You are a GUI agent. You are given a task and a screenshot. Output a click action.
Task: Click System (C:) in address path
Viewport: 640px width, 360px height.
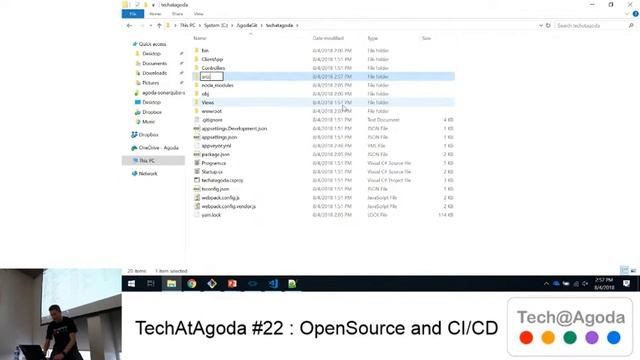point(216,25)
